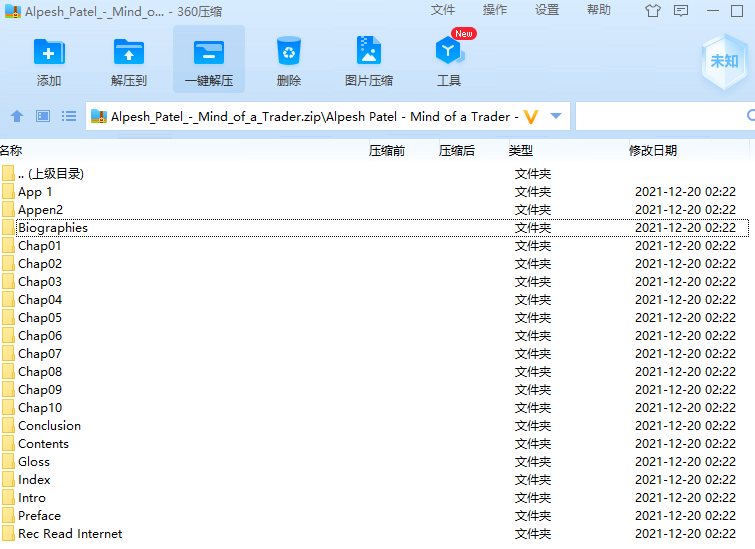755x549 pixels.
Task: Select the Chap08 folder
Action: [x=375, y=371]
